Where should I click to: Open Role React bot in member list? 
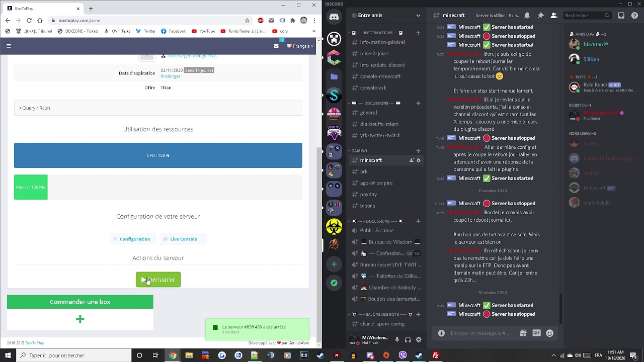coord(603,87)
